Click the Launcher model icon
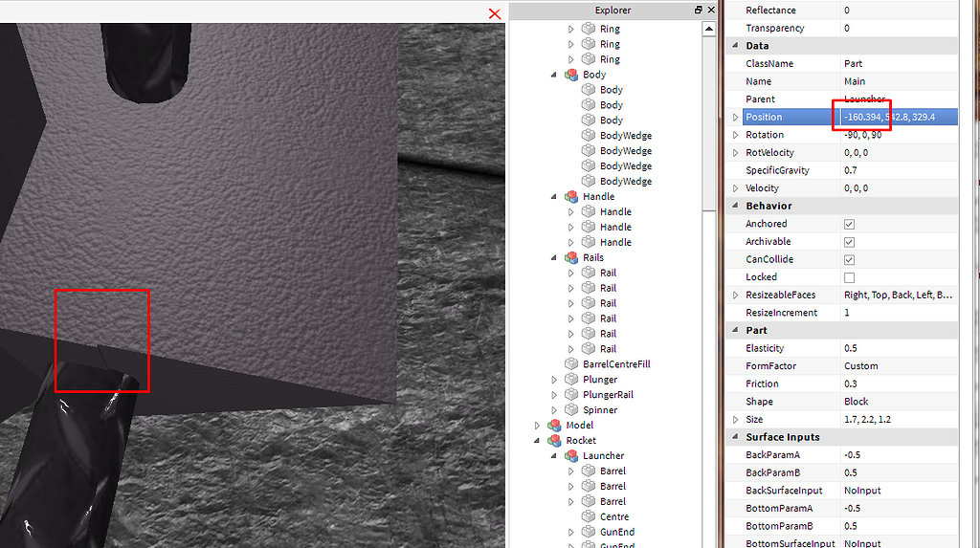This screenshot has width=980, height=548. coord(571,455)
